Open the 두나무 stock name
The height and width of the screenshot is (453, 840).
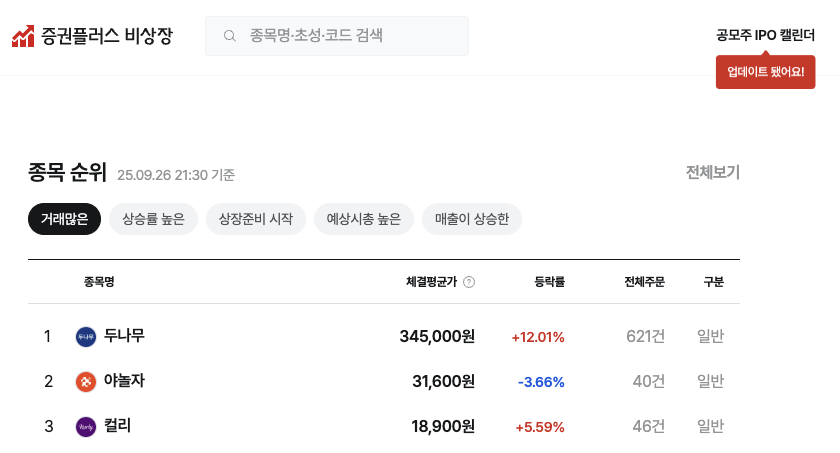tap(124, 335)
